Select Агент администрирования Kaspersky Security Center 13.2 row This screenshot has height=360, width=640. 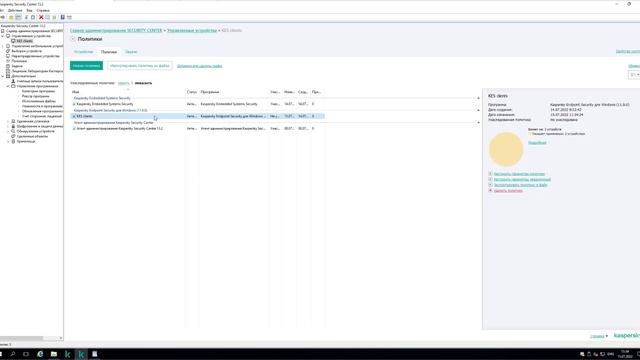pos(198,129)
